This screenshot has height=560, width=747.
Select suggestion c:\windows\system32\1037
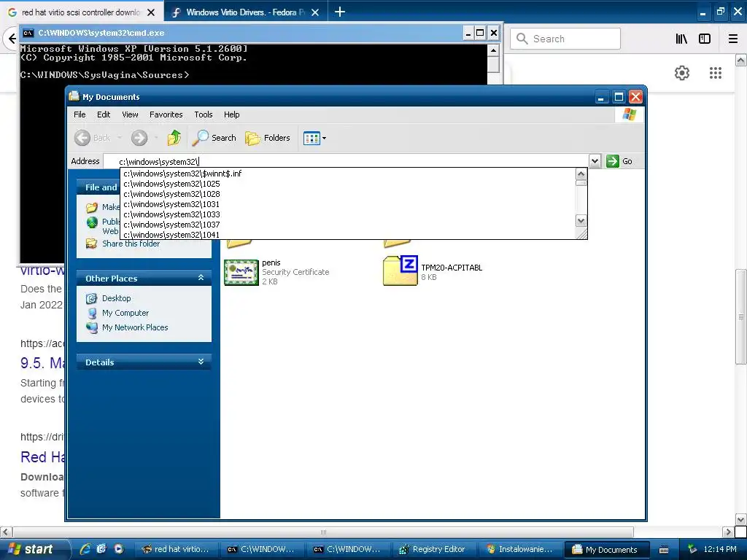click(x=348, y=225)
